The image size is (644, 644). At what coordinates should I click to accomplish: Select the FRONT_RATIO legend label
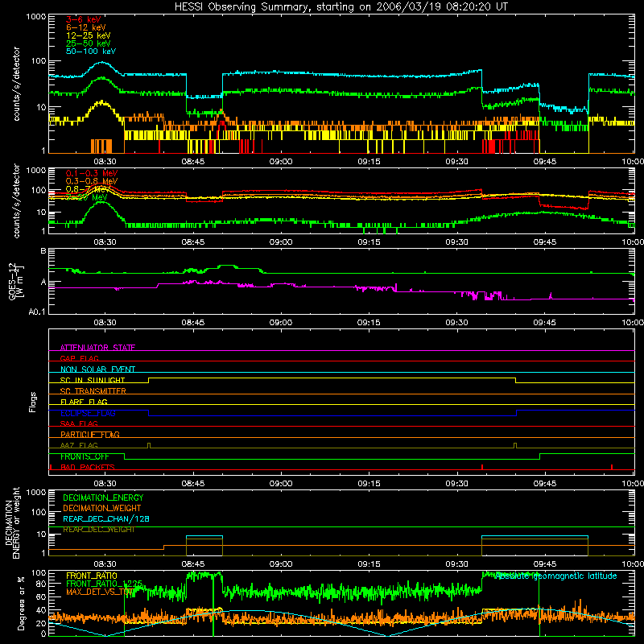[x=92, y=576]
